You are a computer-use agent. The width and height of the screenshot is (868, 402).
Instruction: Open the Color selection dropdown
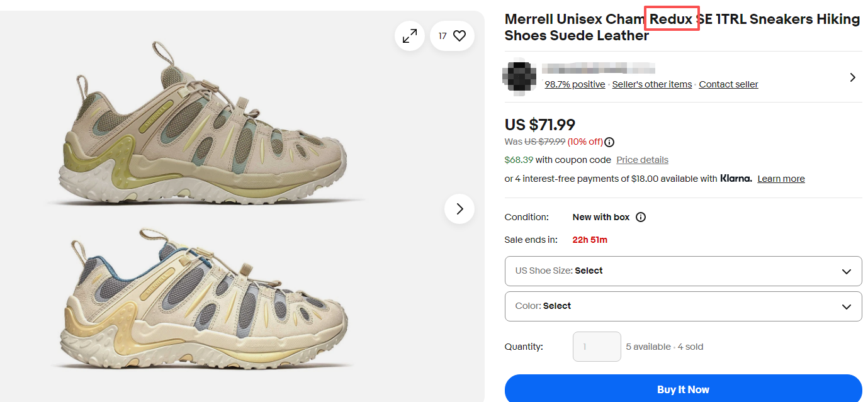[x=683, y=306]
